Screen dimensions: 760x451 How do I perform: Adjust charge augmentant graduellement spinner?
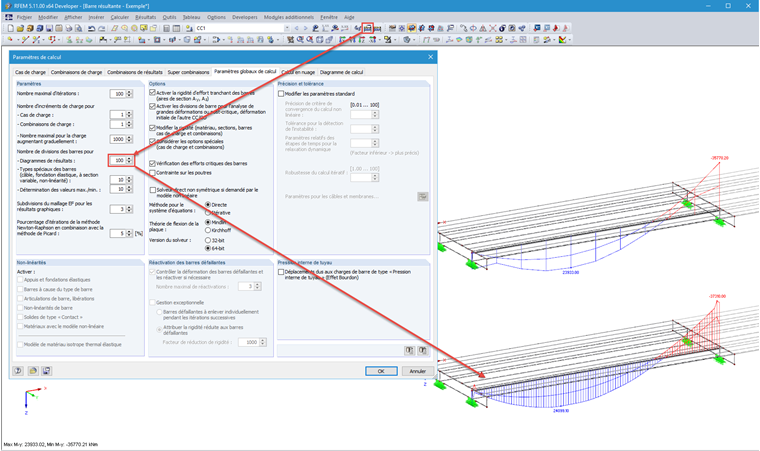click(129, 139)
